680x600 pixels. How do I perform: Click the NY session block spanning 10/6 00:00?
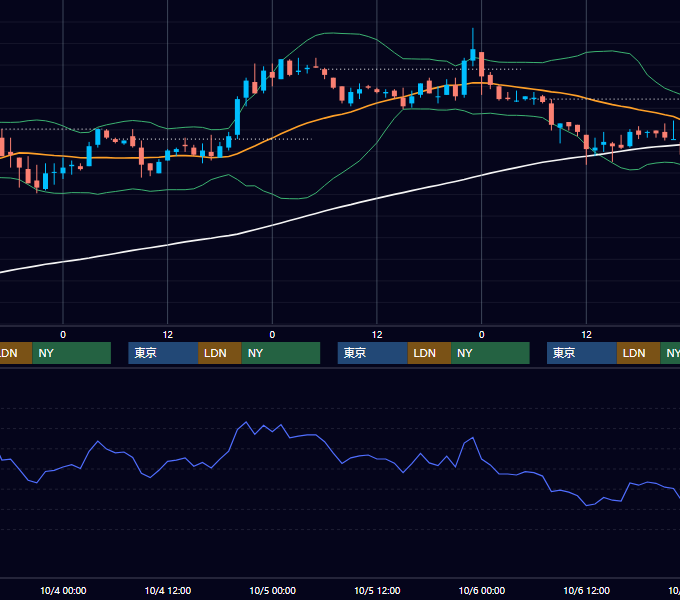(x=490, y=353)
